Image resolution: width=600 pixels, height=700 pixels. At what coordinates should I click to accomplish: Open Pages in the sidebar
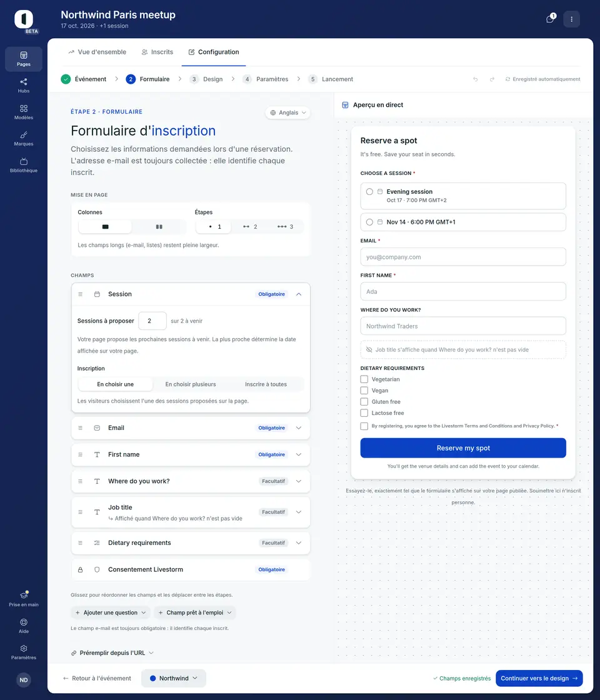[24, 59]
